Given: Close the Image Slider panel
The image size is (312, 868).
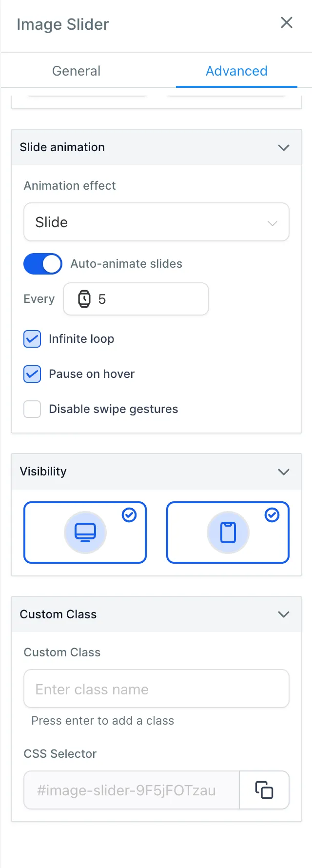Looking at the screenshot, I should click(287, 23).
